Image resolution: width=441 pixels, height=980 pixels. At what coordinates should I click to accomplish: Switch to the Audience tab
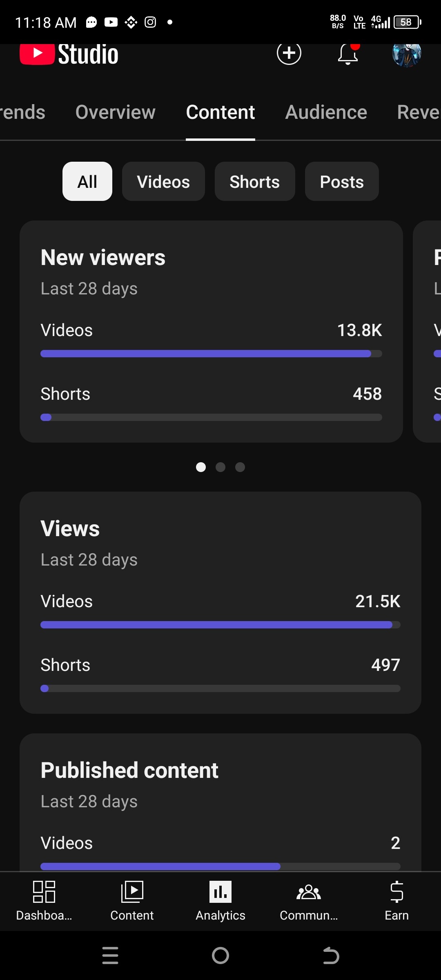326,112
